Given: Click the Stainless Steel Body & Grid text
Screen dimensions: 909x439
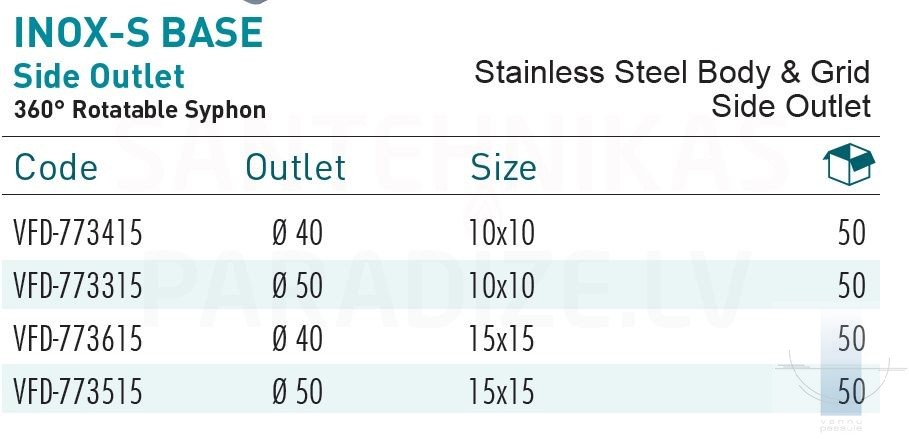Looking at the screenshot, I should [x=672, y=72].
